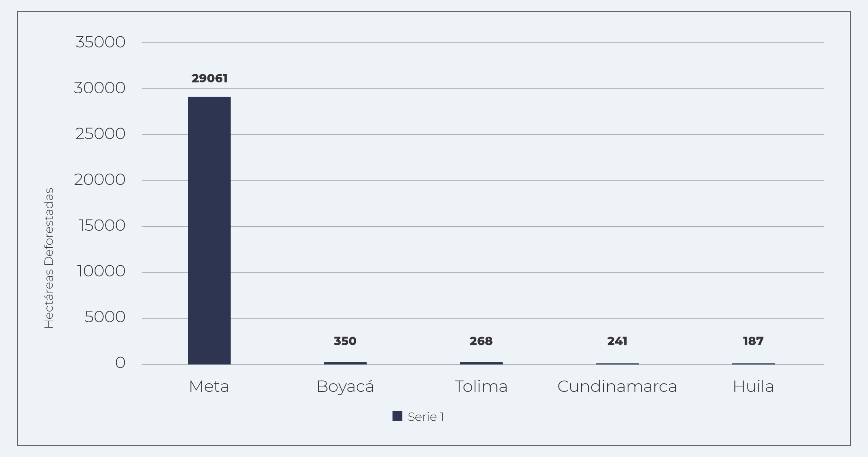Viewport: 868px width, 457px height.
Task: Click the 5000 y-axis label
Action: pos(105,317)
